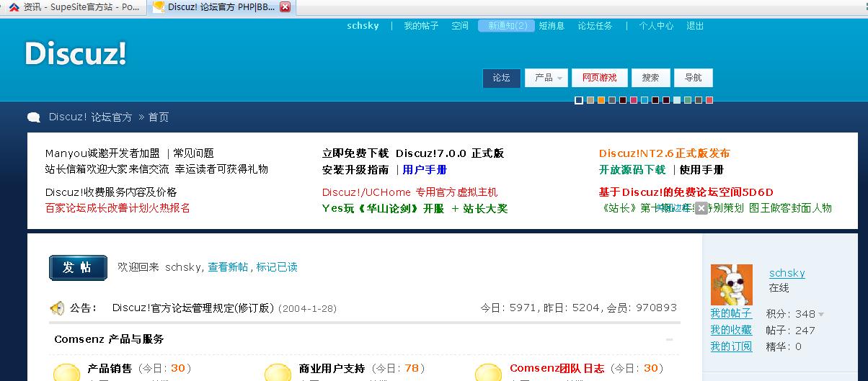868x381 pixels.
Task: Open 我的收藏 in the sidebar
Action: (731, 330)
